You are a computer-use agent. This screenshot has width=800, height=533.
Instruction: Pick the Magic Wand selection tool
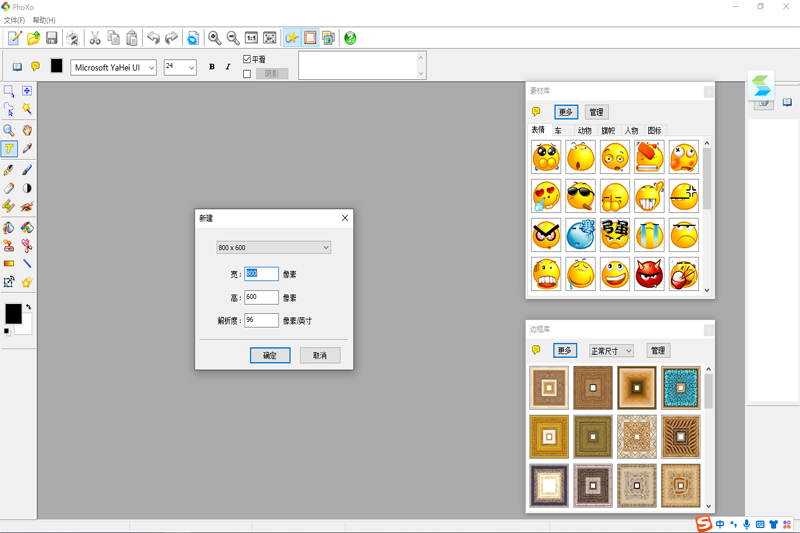coord(27,110)
